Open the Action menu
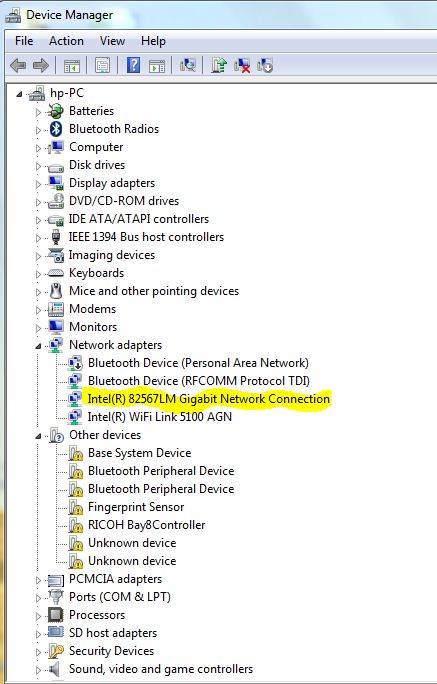The width and height of the screenshot is (437, 684). pos(66,41)
